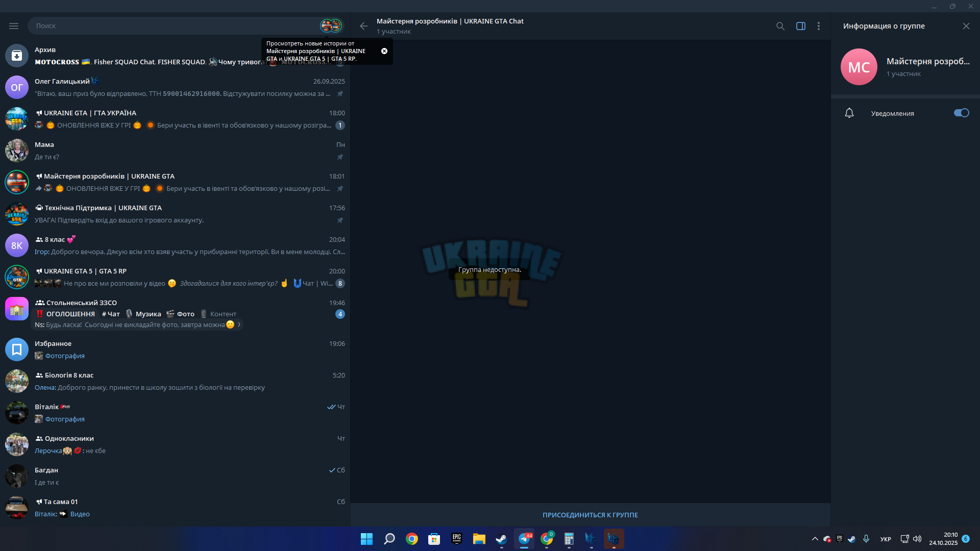Click pin icon on Технічна Підтримка row
The width and height of the screenshot is (980, 551).
[340, 220]
